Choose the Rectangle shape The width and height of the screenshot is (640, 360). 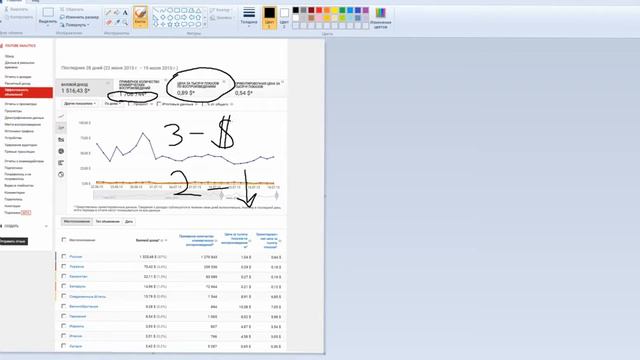click(x=177, y=10)
